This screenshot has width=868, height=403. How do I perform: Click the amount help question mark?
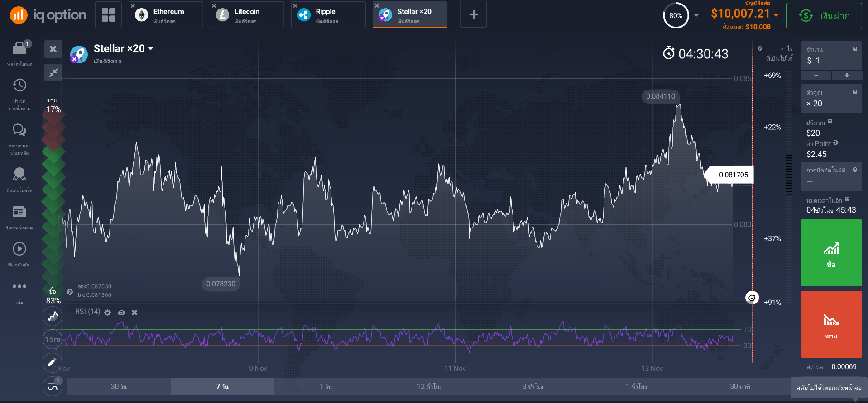(x=855, y=49)
